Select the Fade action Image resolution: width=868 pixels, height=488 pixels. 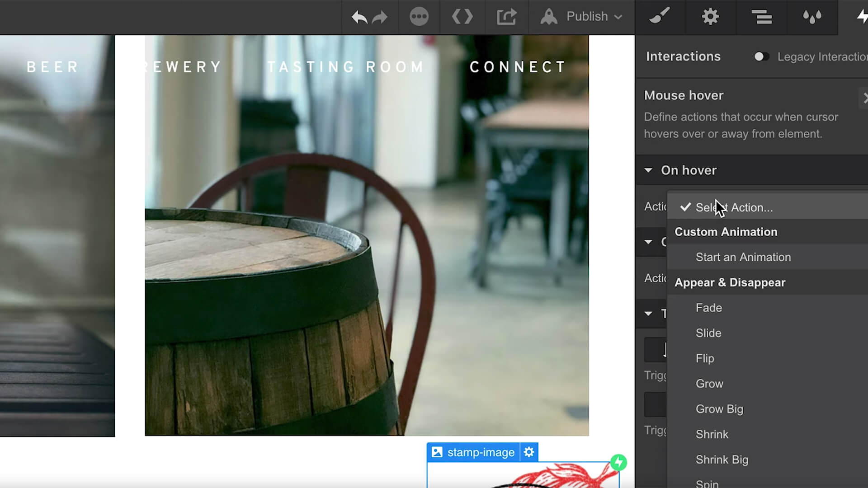pyautogui.click(x=708, y=308)
